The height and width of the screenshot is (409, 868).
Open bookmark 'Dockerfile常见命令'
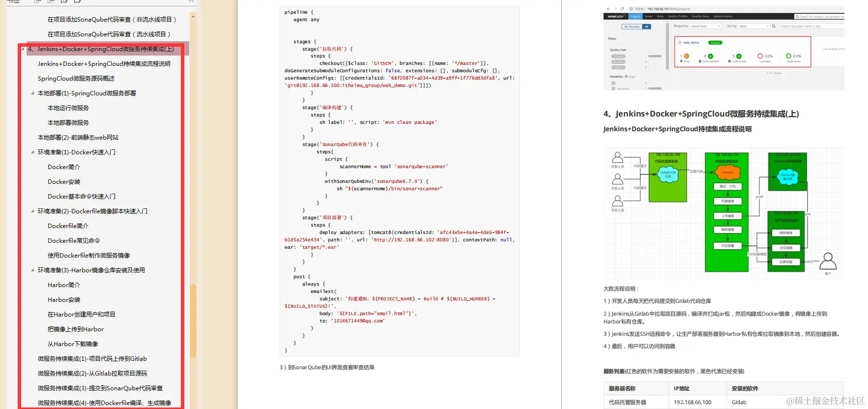click(x=74, y=241)
